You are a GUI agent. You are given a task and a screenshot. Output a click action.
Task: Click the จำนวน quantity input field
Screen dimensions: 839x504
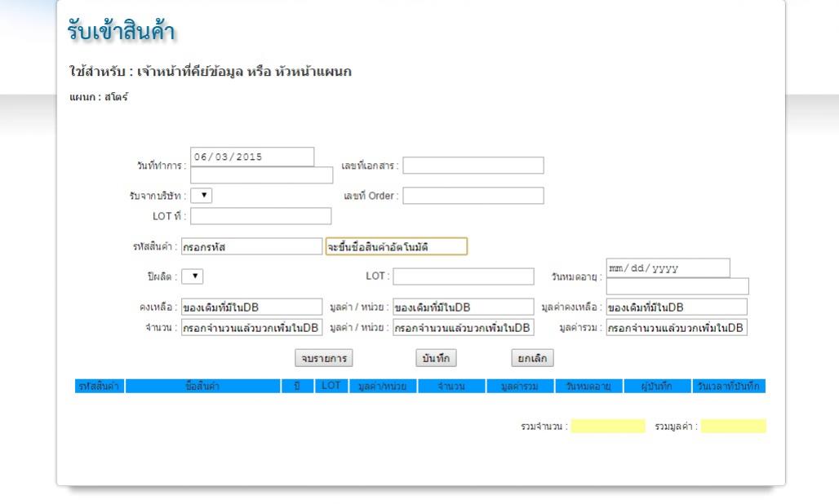251,327
